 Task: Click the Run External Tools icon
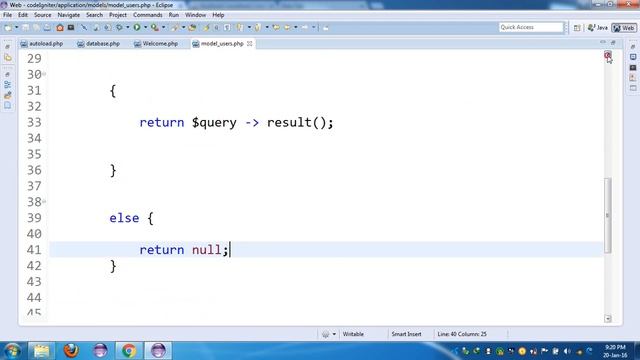pyautogui.click(x=155, y=28)
